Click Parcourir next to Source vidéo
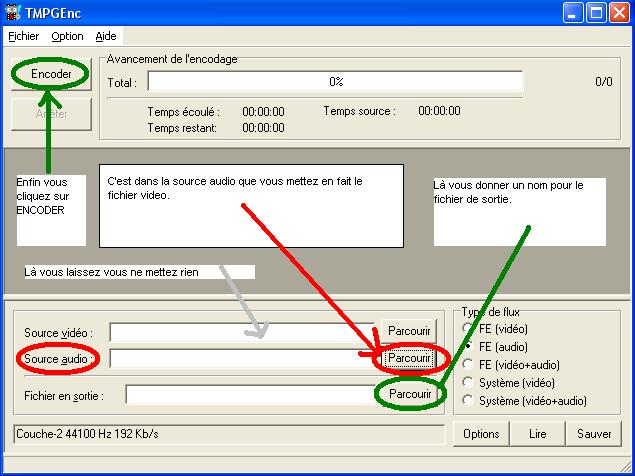 pyautogui.click(x=409, y=331)
